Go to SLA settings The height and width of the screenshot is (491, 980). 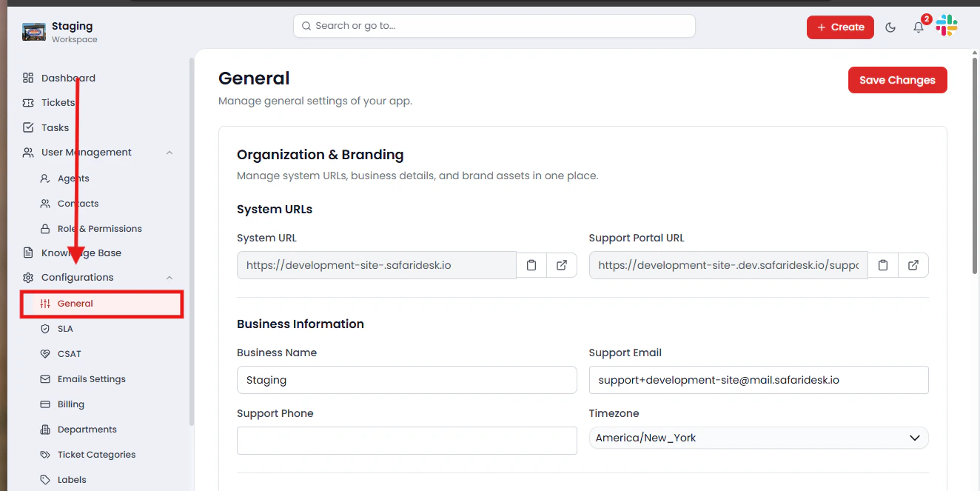[65, 329]
